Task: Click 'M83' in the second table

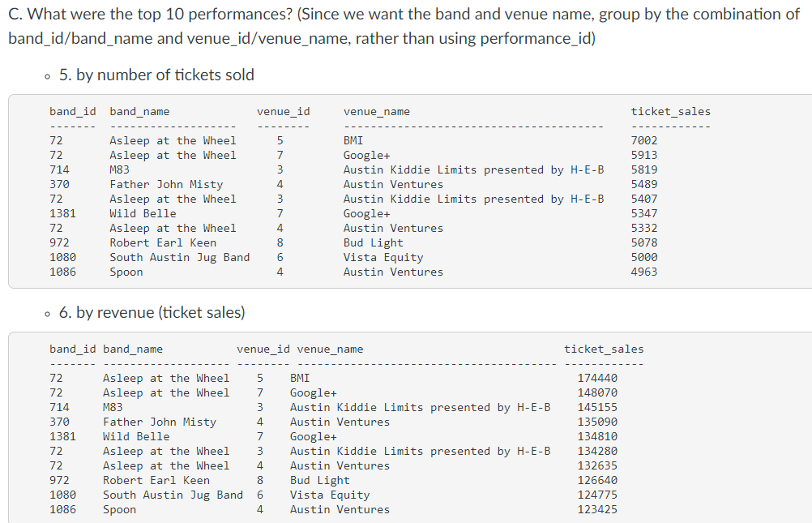Action: pos(113,407)
